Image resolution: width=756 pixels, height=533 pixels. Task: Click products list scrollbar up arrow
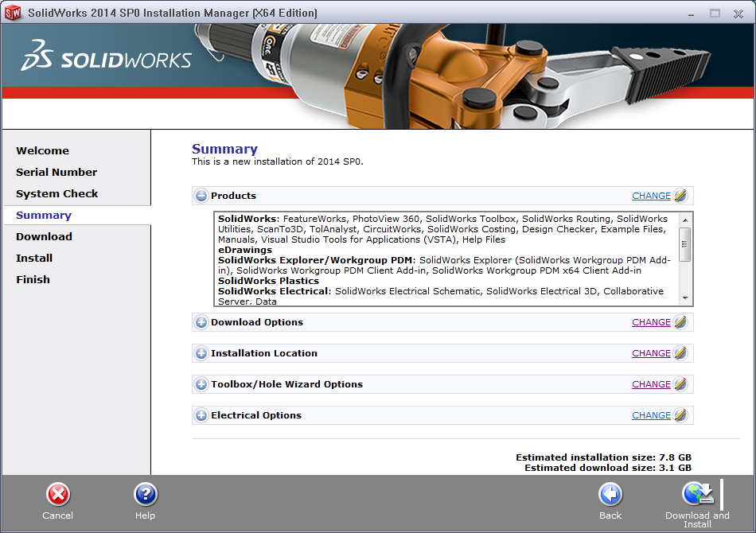684,220
